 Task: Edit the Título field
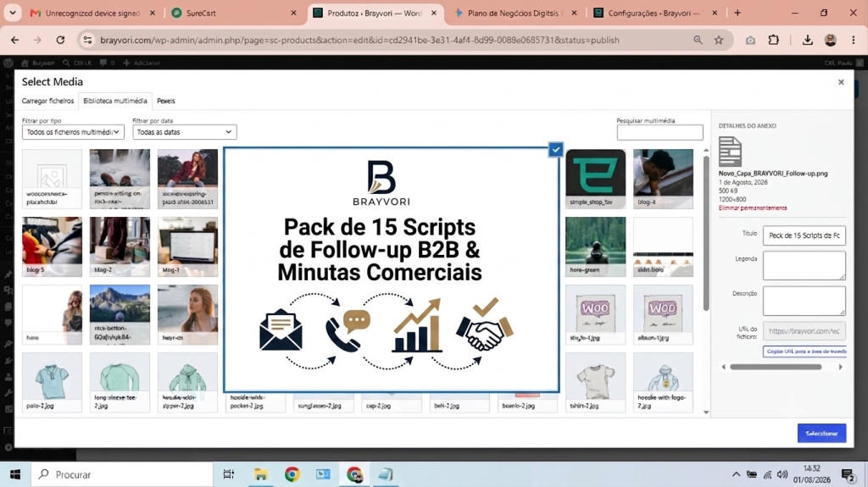tap(804, 235)
